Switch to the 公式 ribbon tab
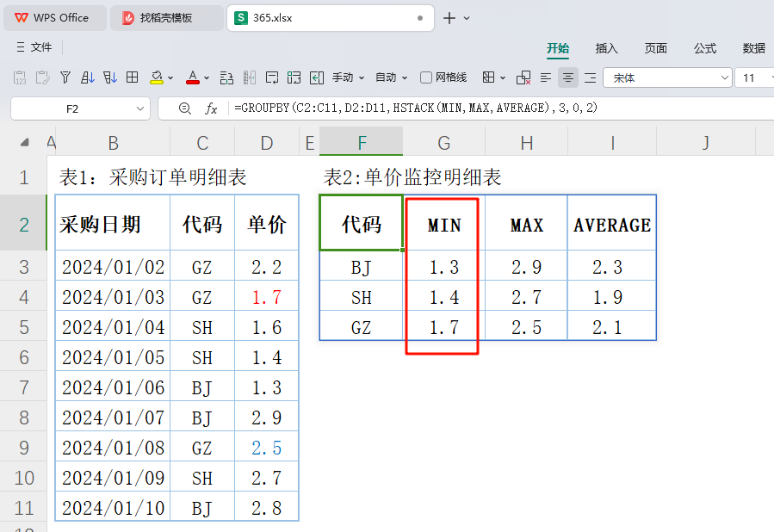The height and width of the screenshot is (532, 774). pyautogui.click(x=705, y=48)
